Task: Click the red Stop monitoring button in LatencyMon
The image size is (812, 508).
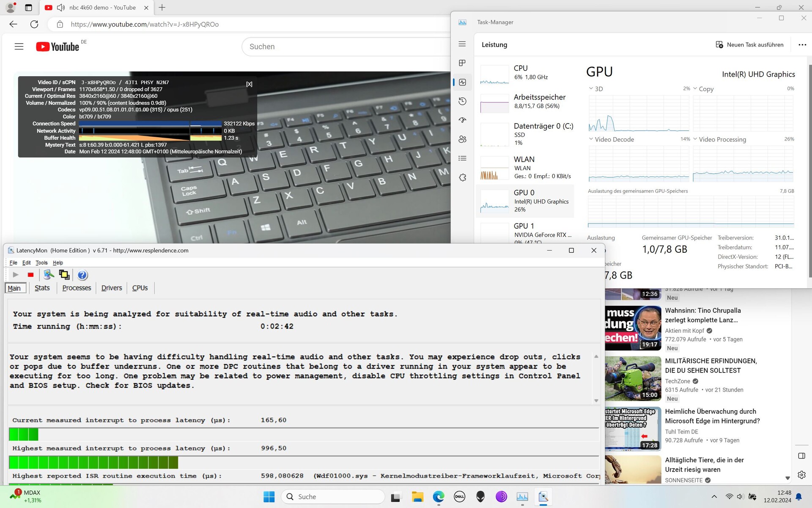Action: 30,275
